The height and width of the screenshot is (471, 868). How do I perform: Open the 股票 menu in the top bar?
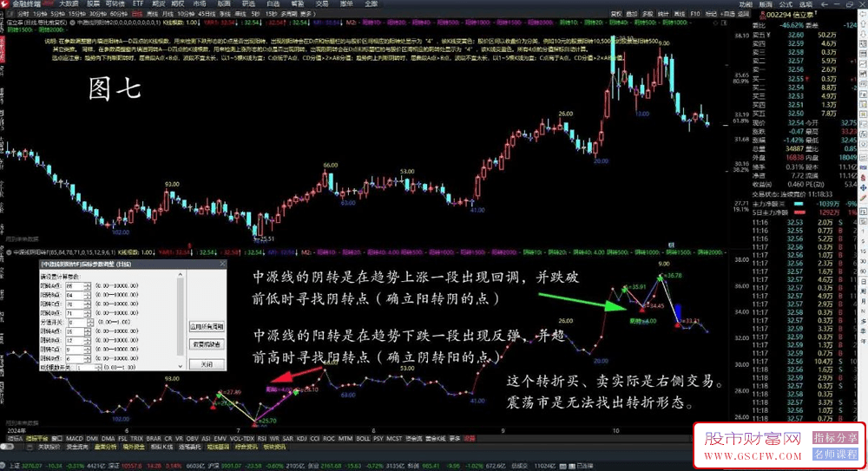click(93, 3)
